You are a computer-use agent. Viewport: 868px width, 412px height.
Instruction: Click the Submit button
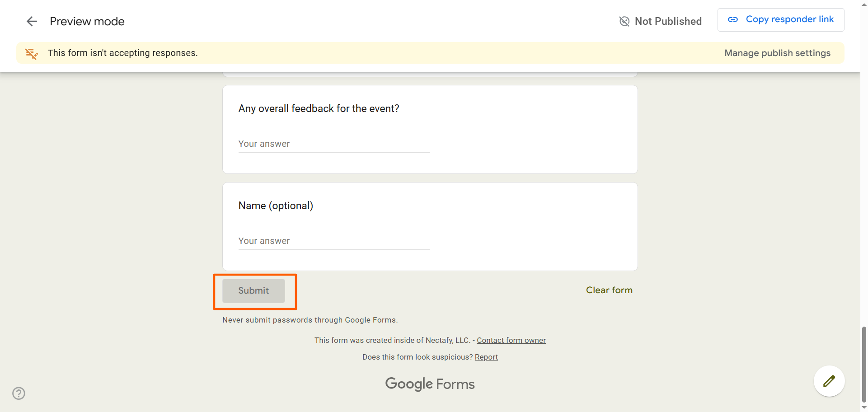253,290
